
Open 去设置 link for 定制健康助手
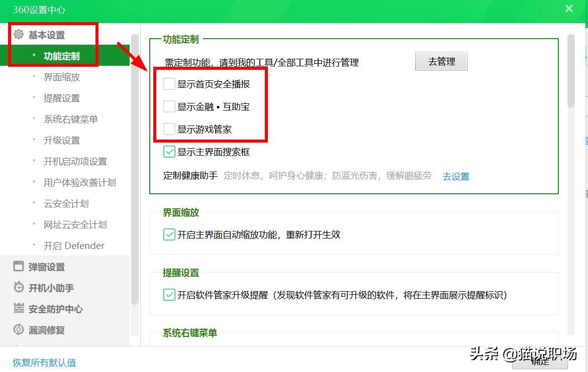[x=455, y=176]
